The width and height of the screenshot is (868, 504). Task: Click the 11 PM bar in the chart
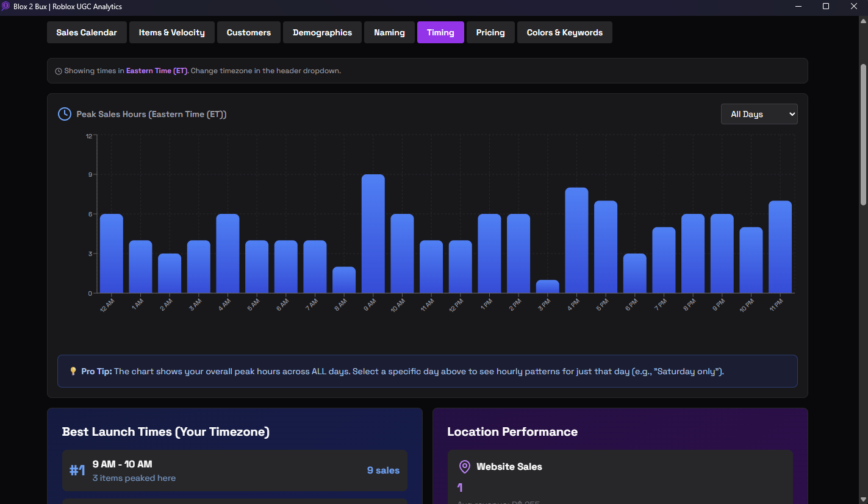(x=780, y=247)
